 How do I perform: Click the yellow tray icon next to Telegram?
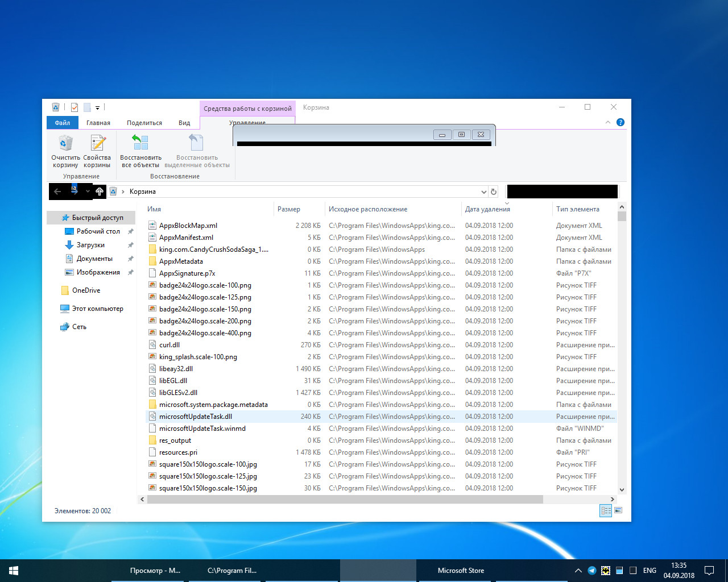pyautogui.click(x=606, y=571)
